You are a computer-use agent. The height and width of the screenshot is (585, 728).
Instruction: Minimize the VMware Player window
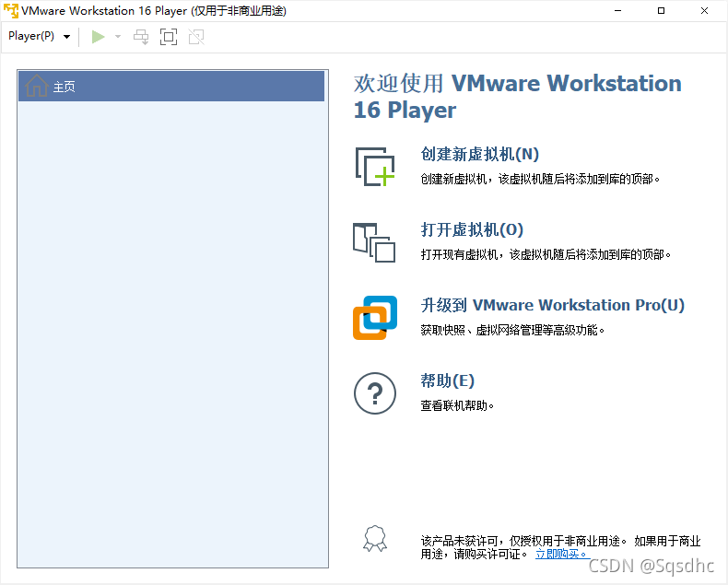pyautogui.click(x=617, y=11)
